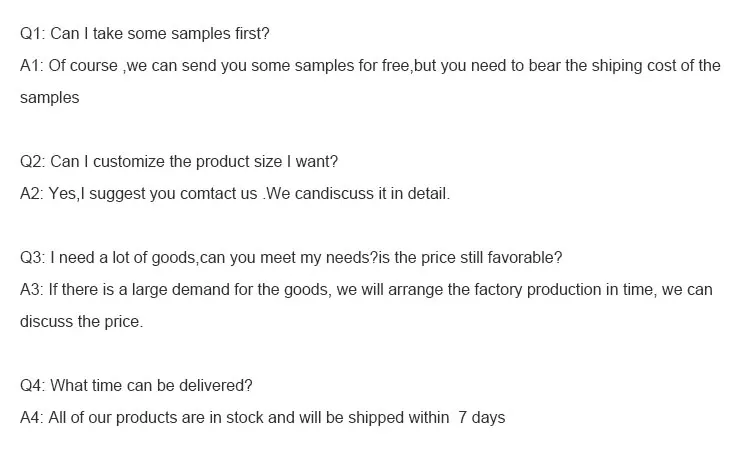Click the "A4:" label
Image resolution: width=750 pixels, height=474 pixels.
coord(32,418)
